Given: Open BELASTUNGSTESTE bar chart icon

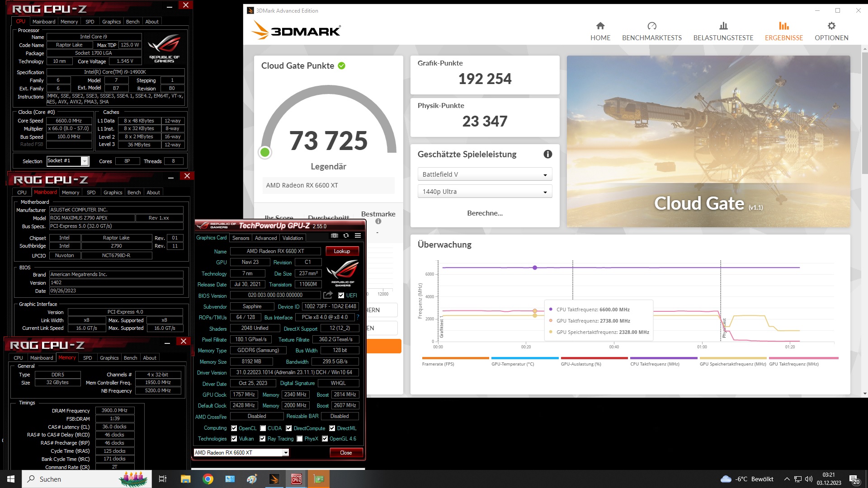Looking at the screenshot, I should 723,26.
